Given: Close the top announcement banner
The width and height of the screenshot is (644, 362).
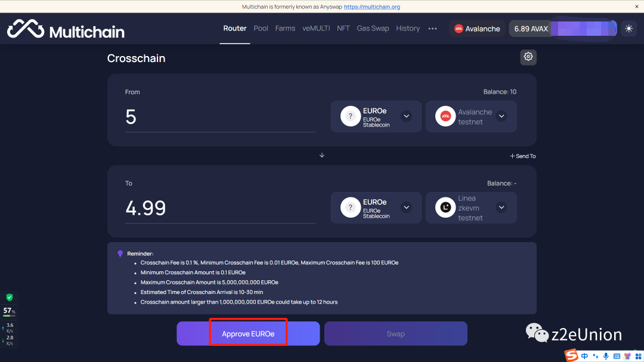Looking at the screenshot, I should tap(636, 7).
